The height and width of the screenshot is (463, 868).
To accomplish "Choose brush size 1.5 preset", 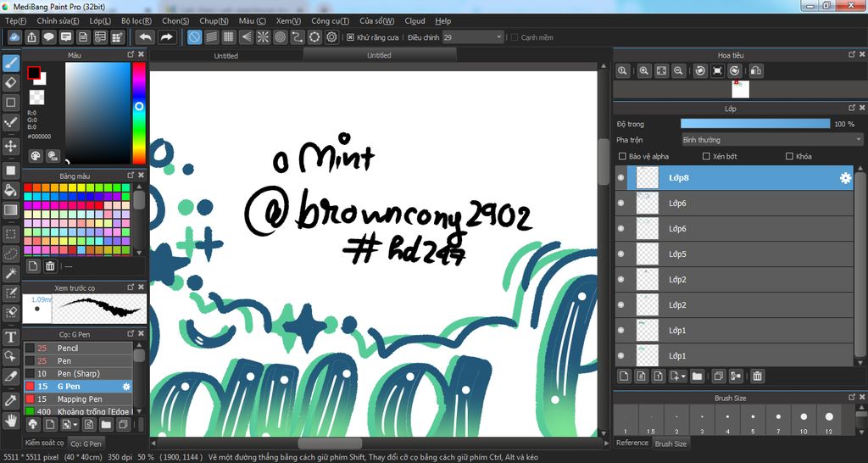I will tap(651, 421).
